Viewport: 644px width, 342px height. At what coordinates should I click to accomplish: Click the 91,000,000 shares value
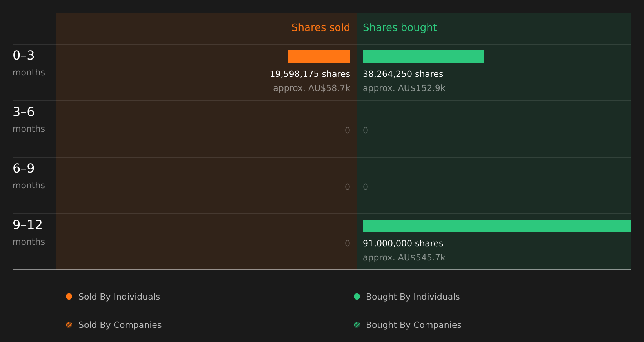(403, 244)
